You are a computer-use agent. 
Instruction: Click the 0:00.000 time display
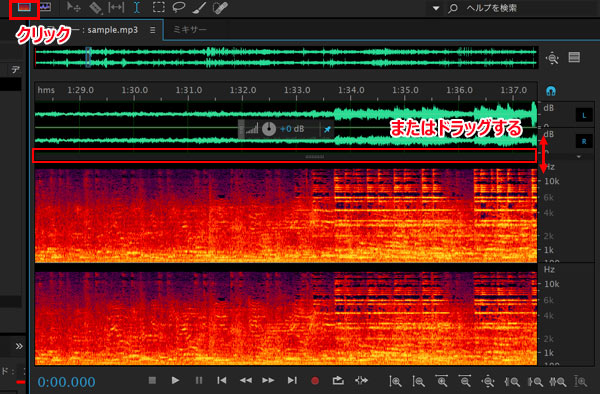tap(67, 382)
